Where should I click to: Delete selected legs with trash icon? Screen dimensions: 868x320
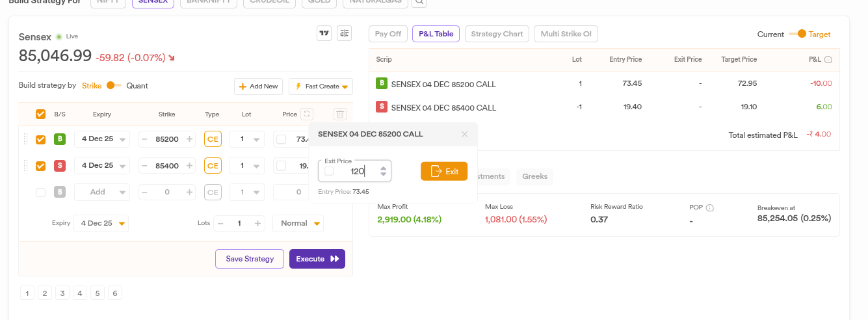[x=340, y=114]
